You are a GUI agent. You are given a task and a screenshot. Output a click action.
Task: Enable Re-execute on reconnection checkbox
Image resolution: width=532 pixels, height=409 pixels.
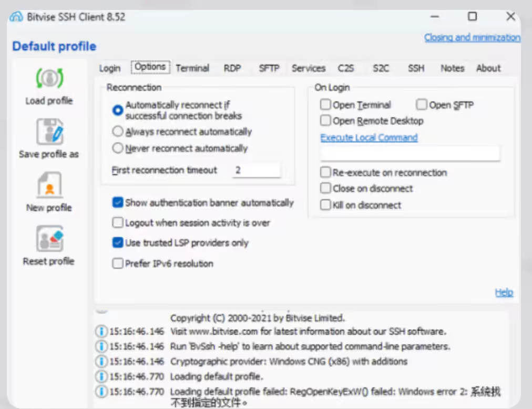(x=325, y=172)
